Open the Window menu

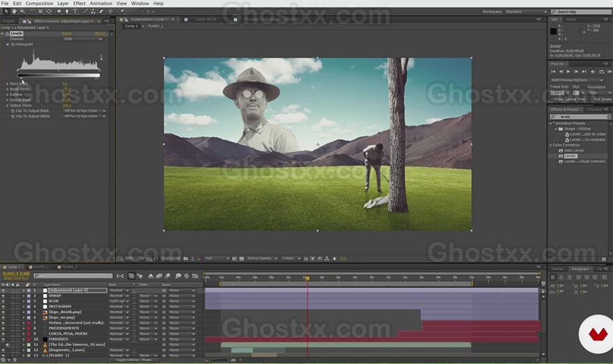pyautogui.click(x=139, y=3)
